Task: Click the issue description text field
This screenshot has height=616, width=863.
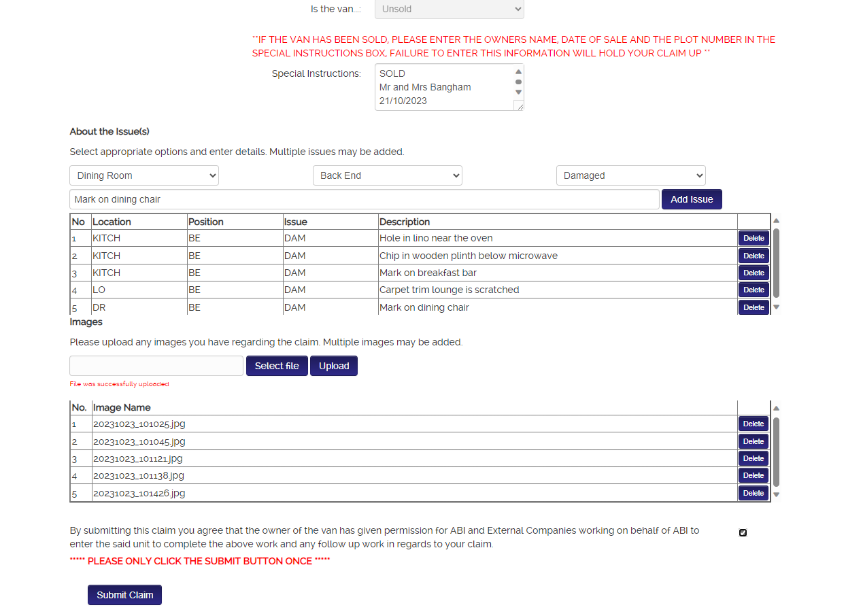Action: pos(364,199)
